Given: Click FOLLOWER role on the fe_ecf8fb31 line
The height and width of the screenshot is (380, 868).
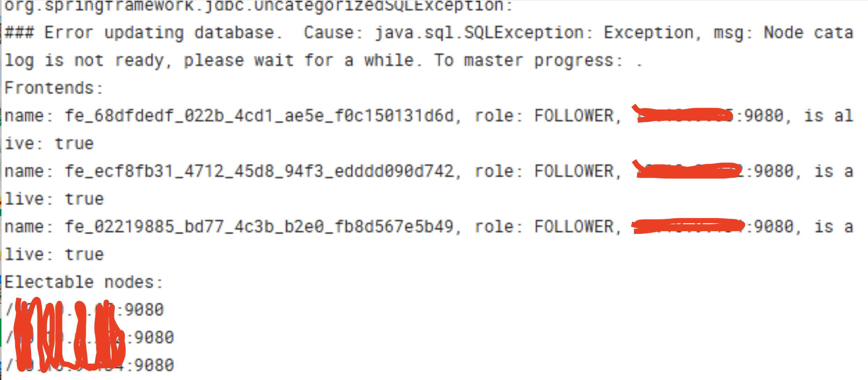Looking at the screenshot, I should coord(574,172).
